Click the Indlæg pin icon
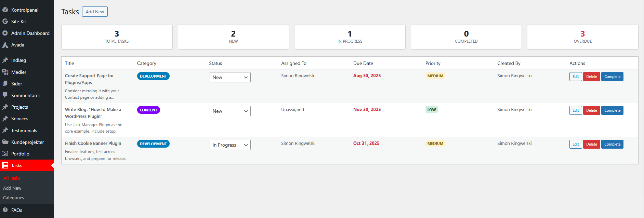 5,60
